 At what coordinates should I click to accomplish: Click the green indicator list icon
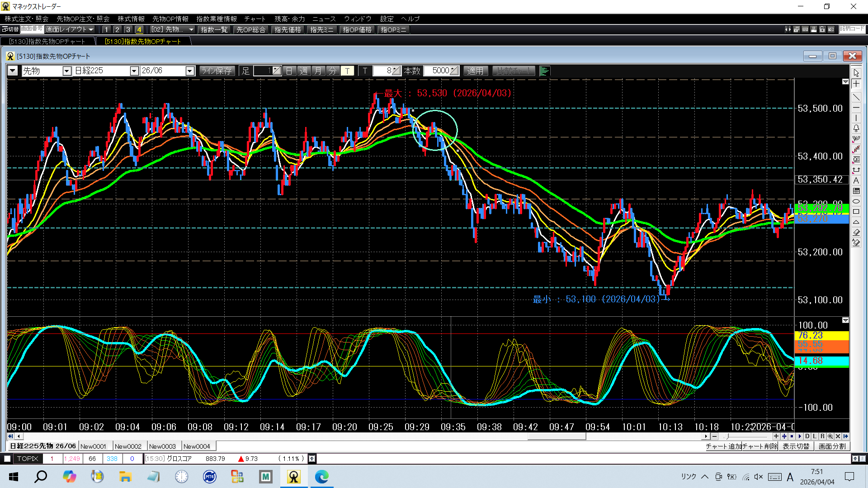(544, 71)
